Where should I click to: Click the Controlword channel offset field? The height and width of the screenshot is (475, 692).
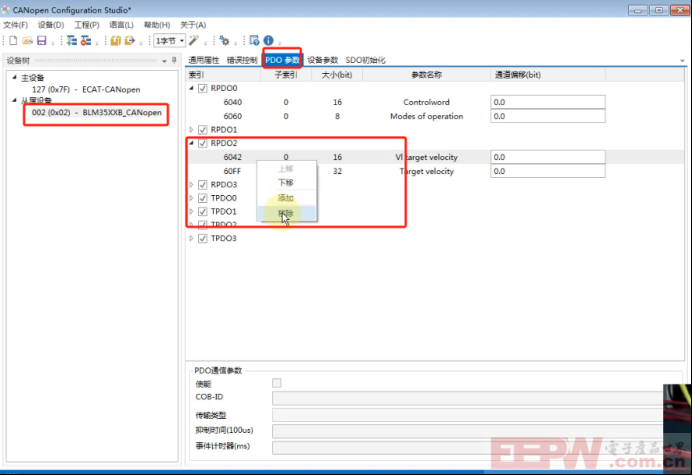(548, 102)
